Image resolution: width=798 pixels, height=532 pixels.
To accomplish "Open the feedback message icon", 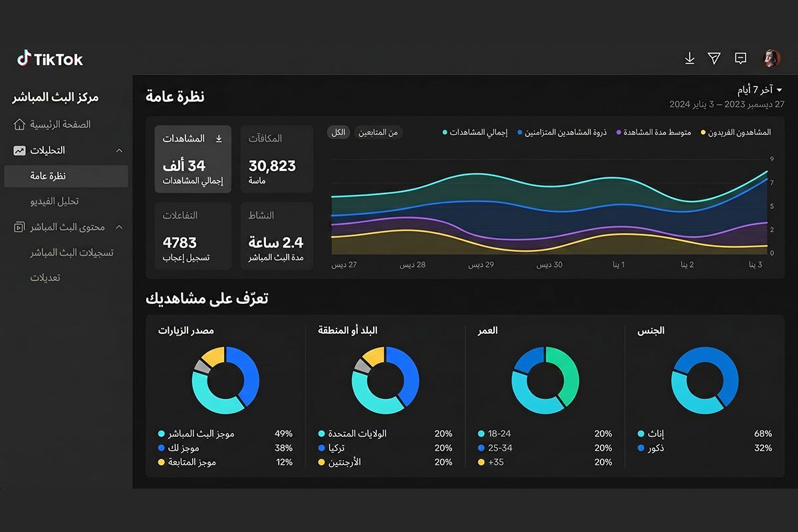I will (x=740, y=59).
